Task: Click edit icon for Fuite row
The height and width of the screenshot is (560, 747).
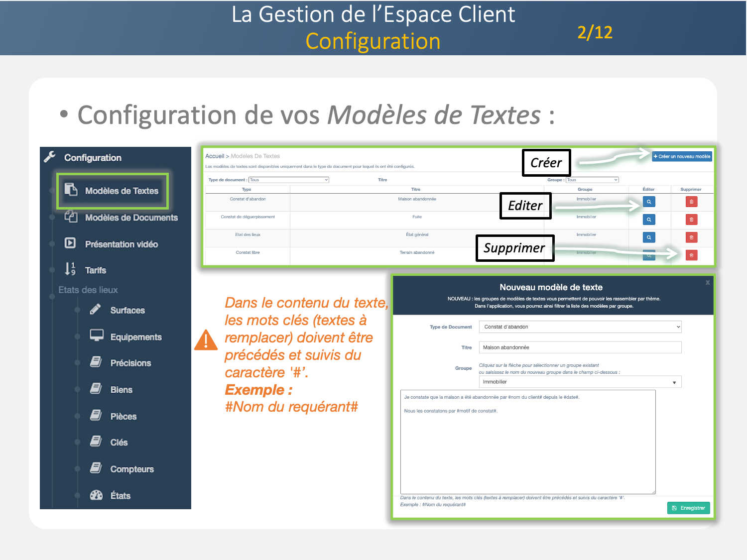Action: click(648, 220)
